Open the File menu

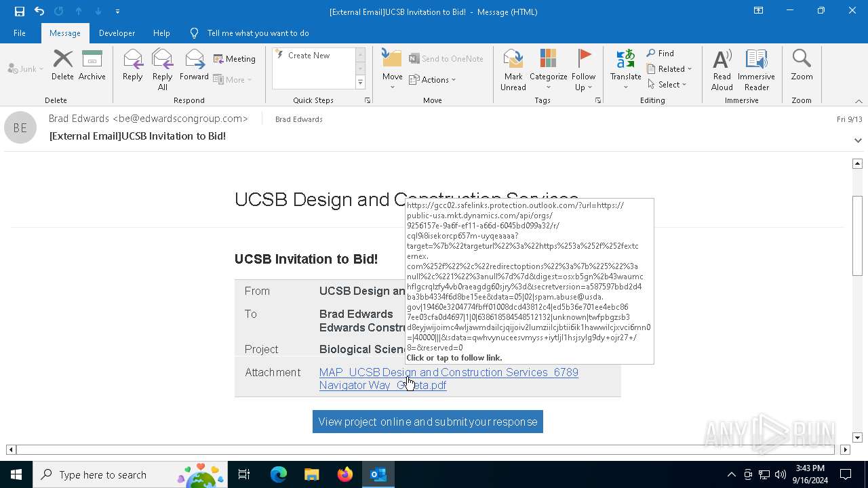(20, 33)
